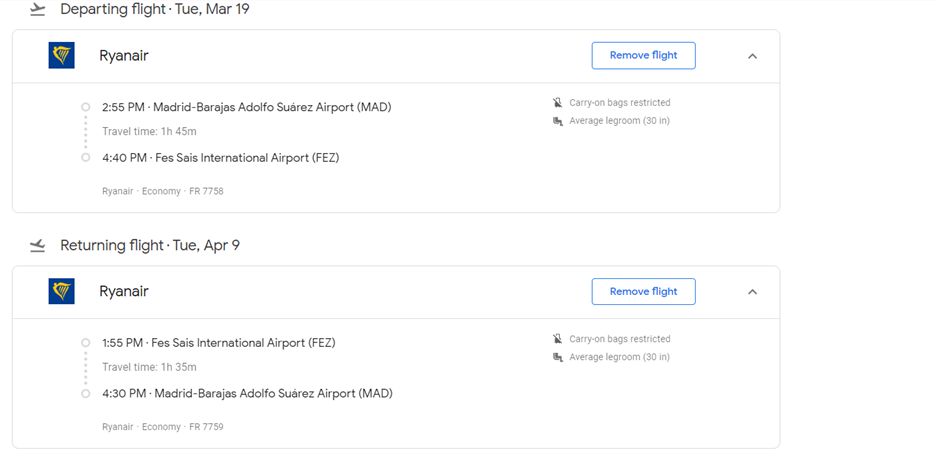Click the takeoff icon beside Departing flight

pyautogui.click(x=37, y=10)
